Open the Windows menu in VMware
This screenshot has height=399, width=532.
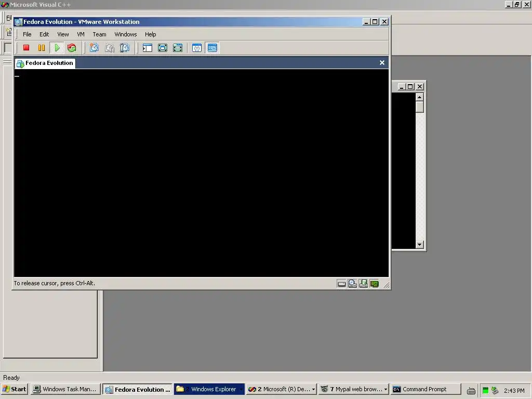[126, 34]
